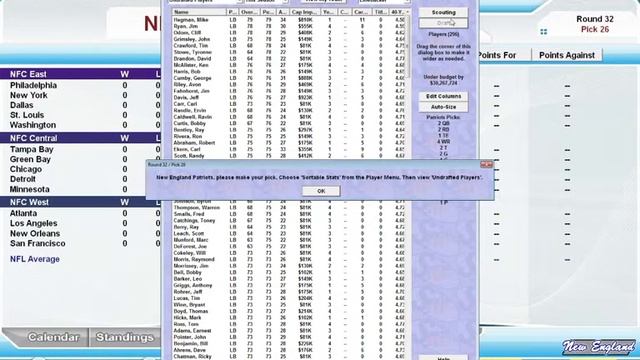
Task: Sort by the Cap Imp... column header
Action: click(304, 12)
